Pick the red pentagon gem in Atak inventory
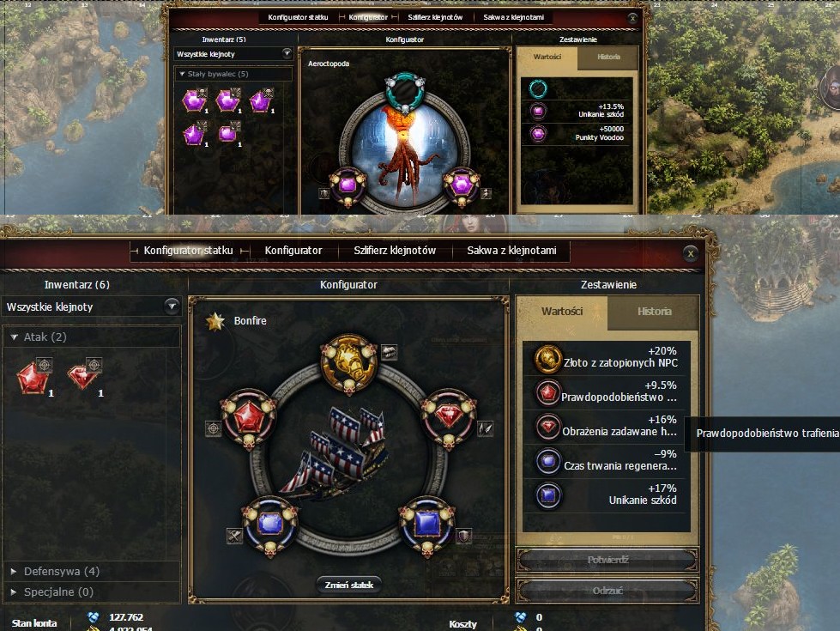This screenshot has width=840, height=631. [x=33, y=378]
